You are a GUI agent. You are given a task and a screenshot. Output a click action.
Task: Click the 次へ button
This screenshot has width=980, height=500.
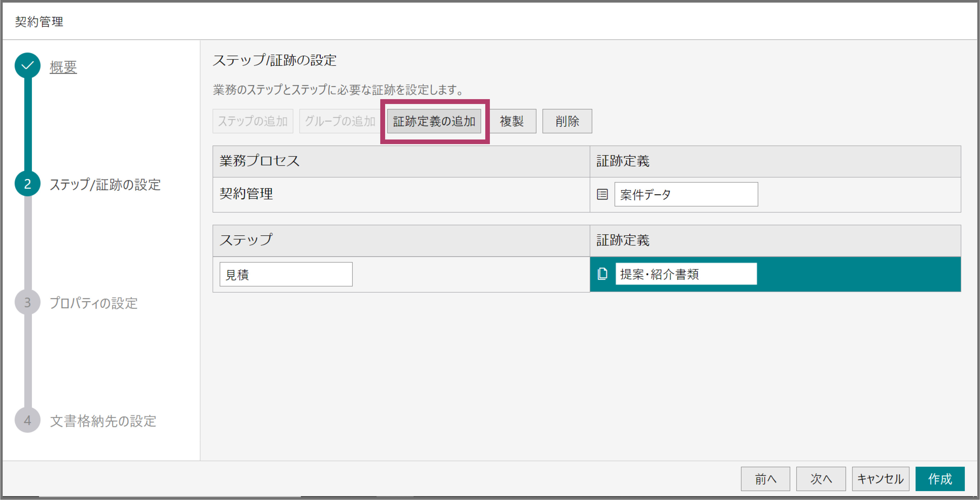point(821,479)
